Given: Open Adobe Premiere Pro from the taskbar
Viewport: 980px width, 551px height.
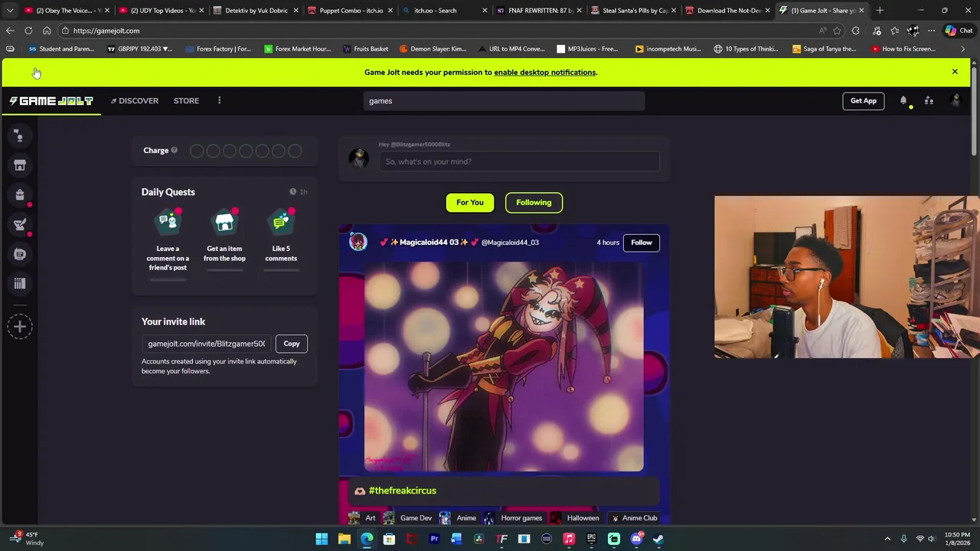Looking at the screenshot, I should tap(434, 539).
